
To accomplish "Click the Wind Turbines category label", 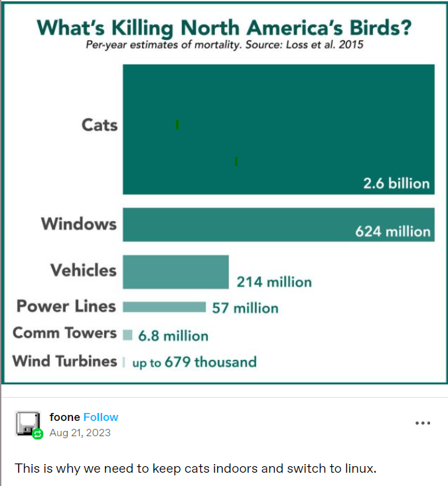I will (64, 361).
